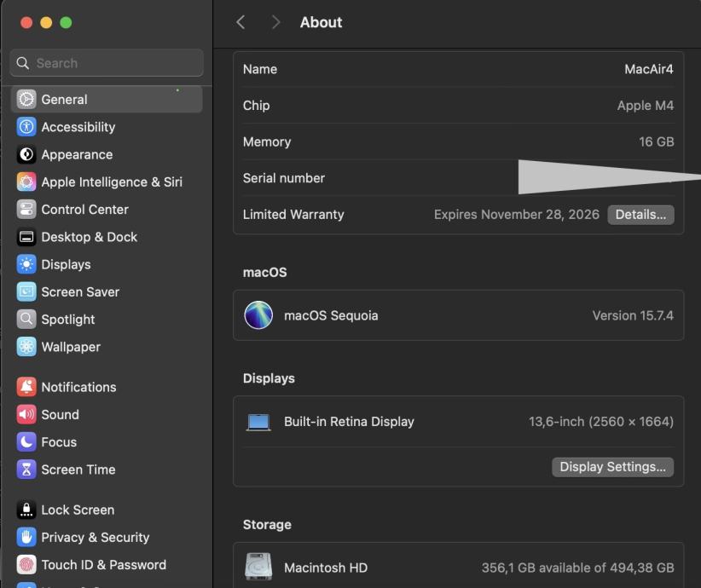Switch to the Sound settings pane
This screenshot has width=701, height=588.
point(60,414)
